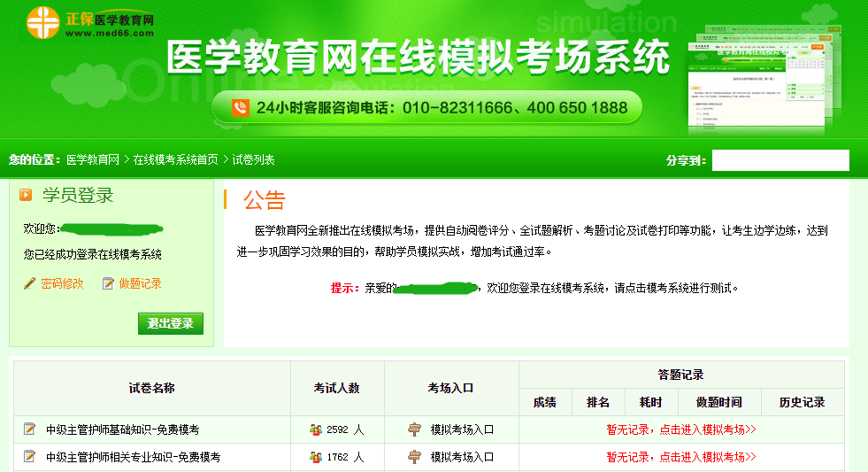868x472 pixels.
Task: Open the 做题记录 link
Action: tap(140, 283)
